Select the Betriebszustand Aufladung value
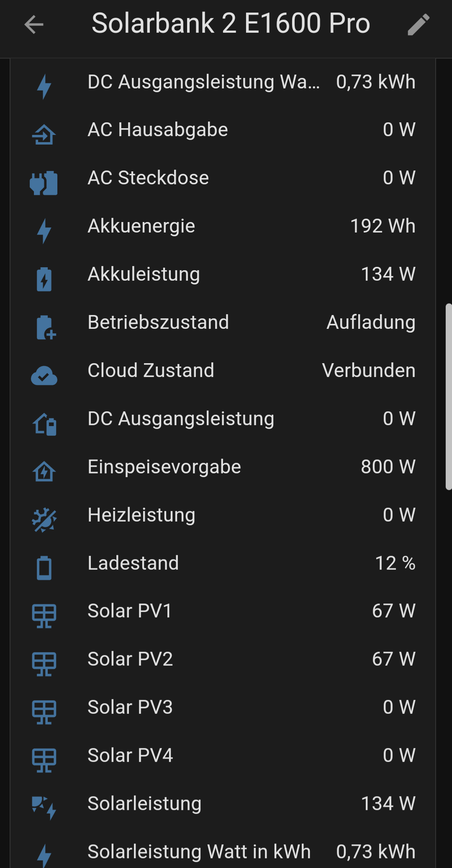The height and width of the screenshot is (868, 452). [x=371, y=323]
